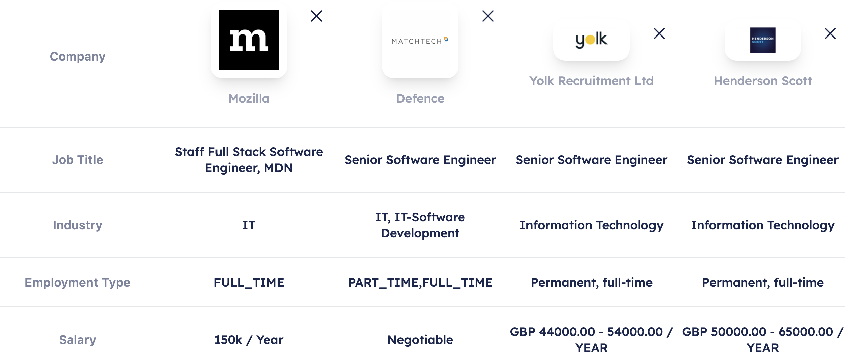Open Henderson Scott's Senior Software Engineer title
Image resolution: width=868 pixels, height=359 pixels.
[x=762, y=160]
